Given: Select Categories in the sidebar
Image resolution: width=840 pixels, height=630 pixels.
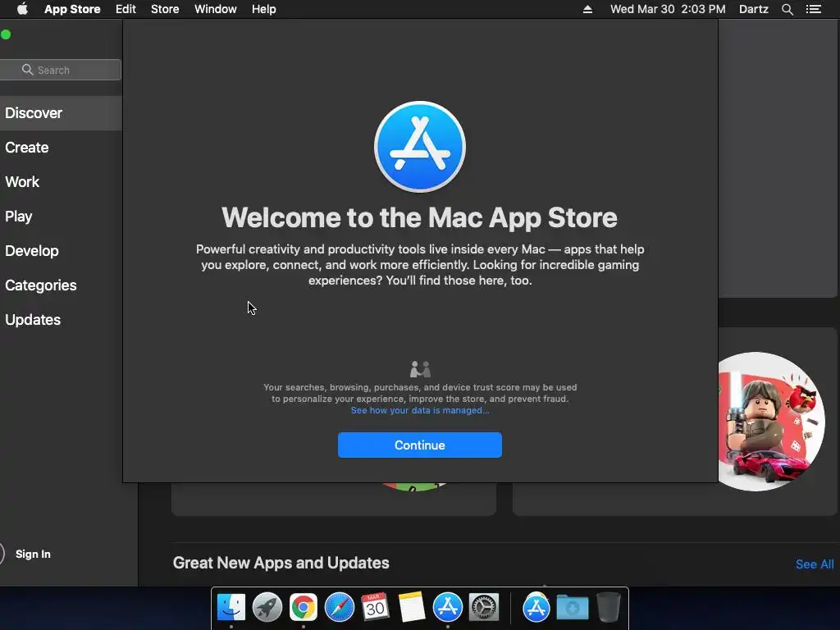Looking at the screenshot, I should click(41, 285).
